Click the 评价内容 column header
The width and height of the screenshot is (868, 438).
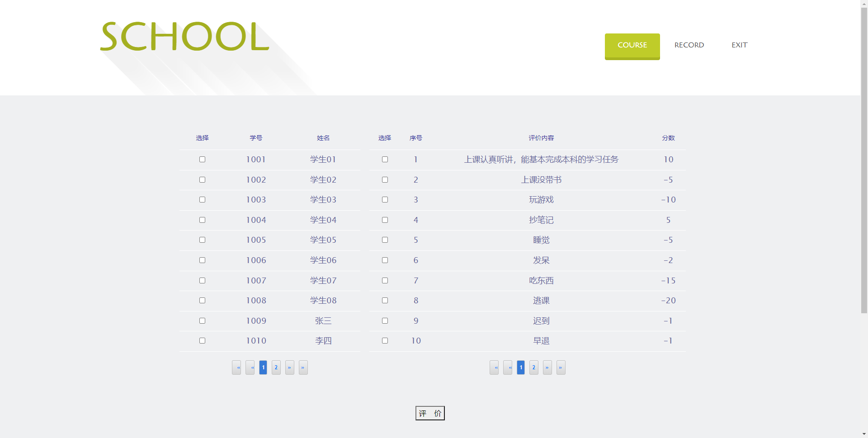tap(541, 138)
